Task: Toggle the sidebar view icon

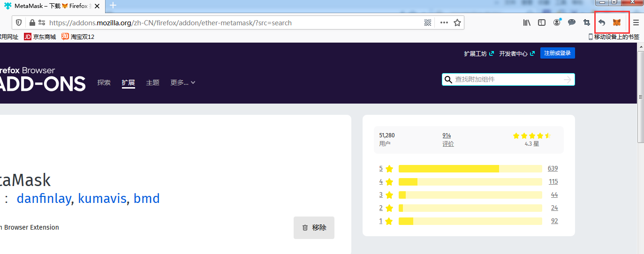Action: tap(542, 22)
